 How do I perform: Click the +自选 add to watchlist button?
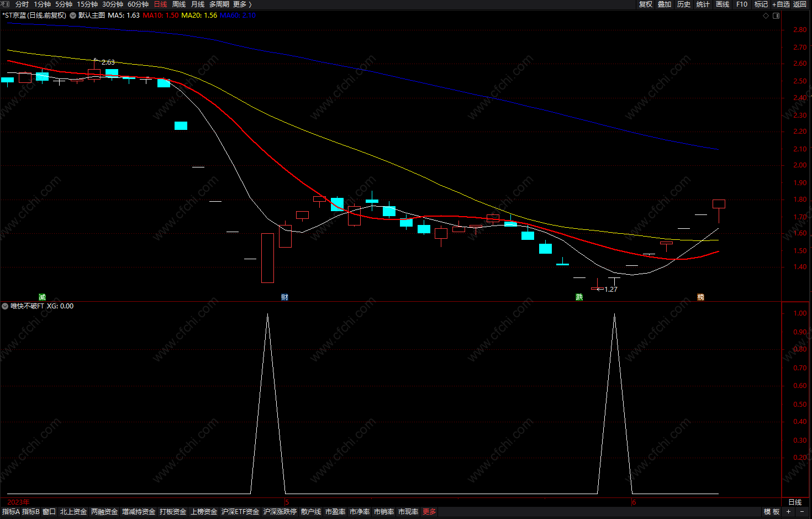pos(781,4)
